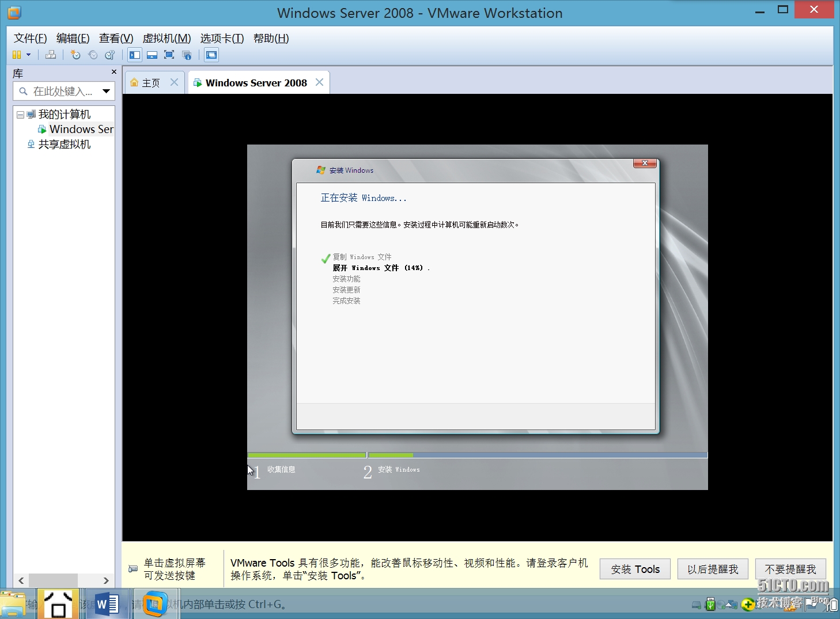Click the 复制 Windows 文件 completed step
The image size is (840, 619).
coord(362,257)
